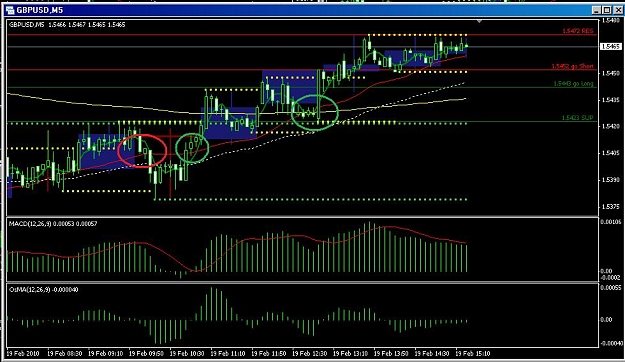This screenshot has width=625, height=362.
Task: Close the GBPUSD,M5 chart window
Action: click(617, 10)
